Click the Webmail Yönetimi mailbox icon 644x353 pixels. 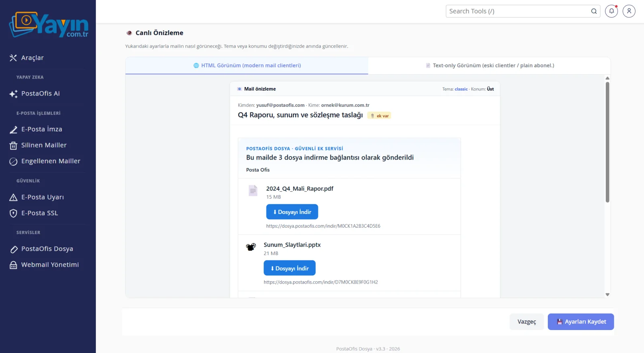(13, 265)
